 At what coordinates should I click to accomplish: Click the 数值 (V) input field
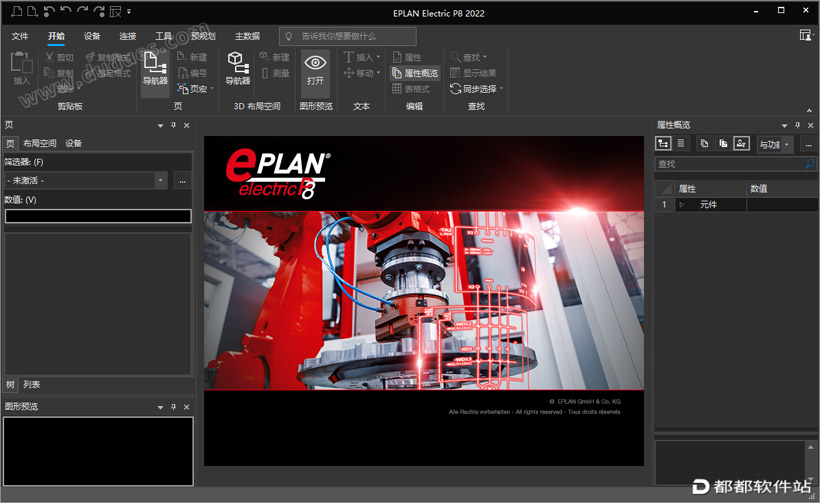[x=98, y=216]
